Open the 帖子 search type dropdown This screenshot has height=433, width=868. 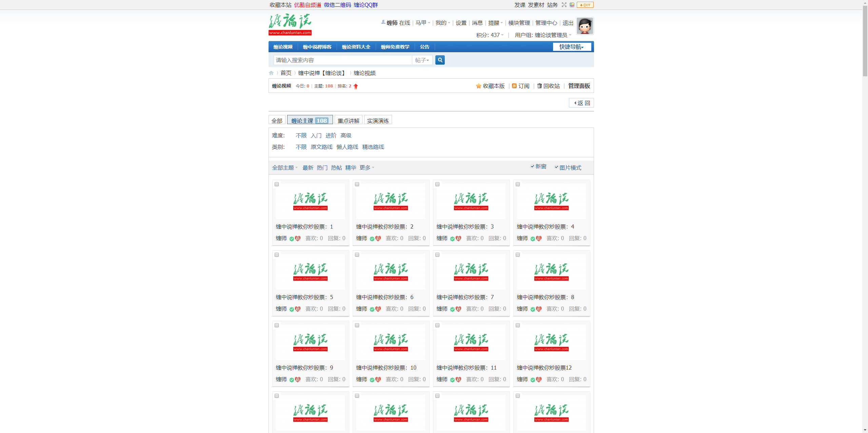click(x=422, y=60)
